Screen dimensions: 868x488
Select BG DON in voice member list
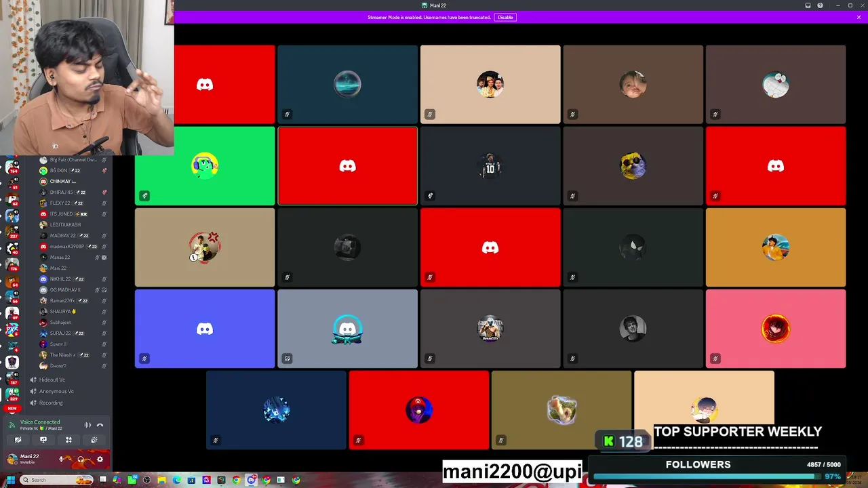click(73, 171)
